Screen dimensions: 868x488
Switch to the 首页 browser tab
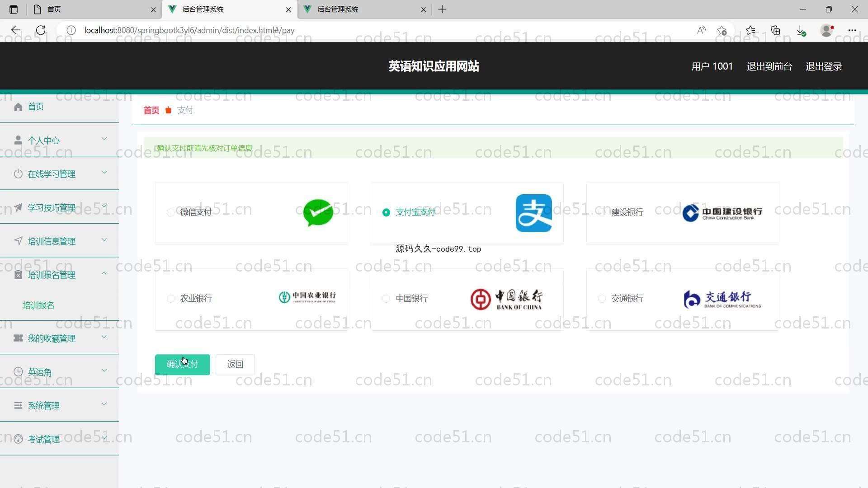tap(94, 9)
